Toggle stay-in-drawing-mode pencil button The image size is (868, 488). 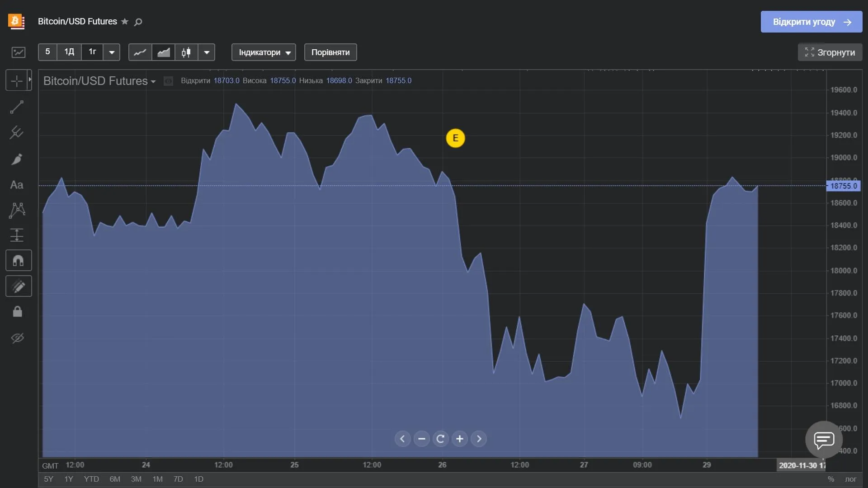pyautogui.click(x=19, y=286)
